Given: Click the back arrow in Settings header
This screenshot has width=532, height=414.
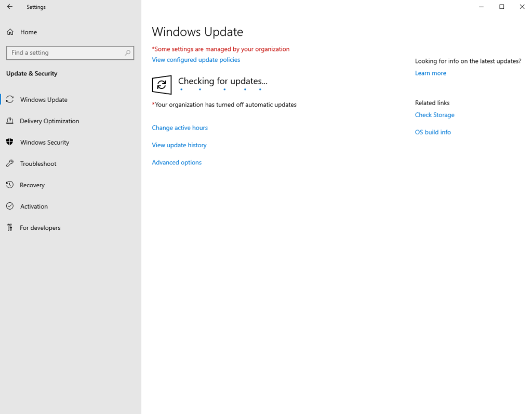Looking at the screenshot, I should [9, 7].
